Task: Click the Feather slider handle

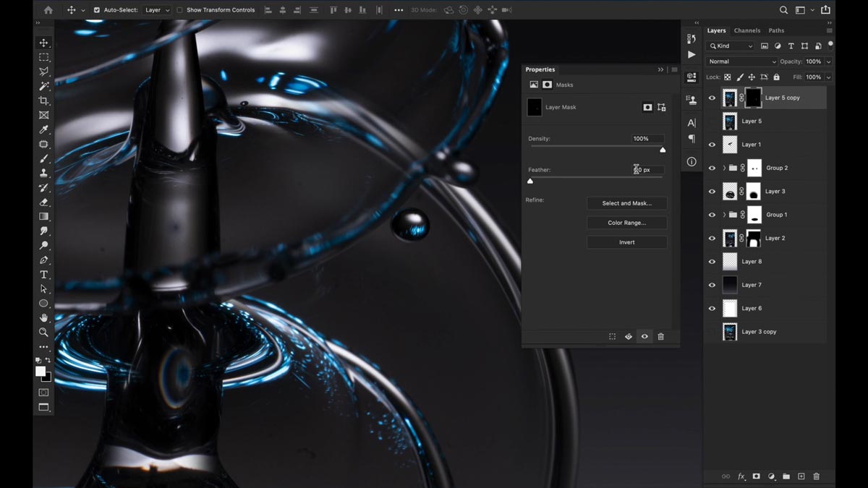Action: [x=530, y=181]
